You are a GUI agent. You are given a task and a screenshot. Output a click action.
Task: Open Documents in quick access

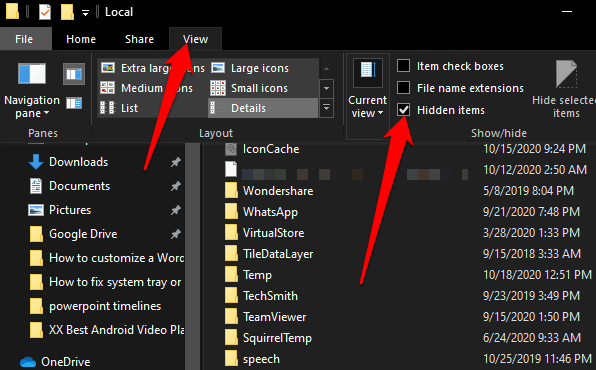pos(79,186)
